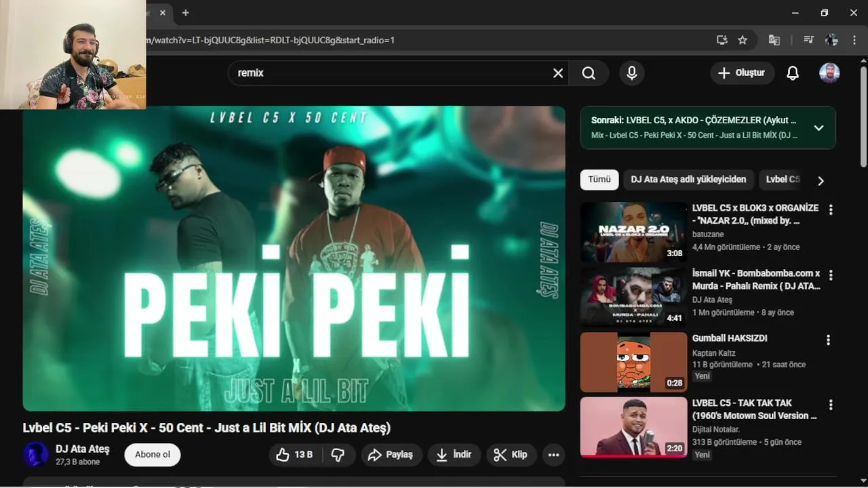Expand the mix playlist panel chevron
The height and width of the screenshot is (488, 868).
pos(818,127)
